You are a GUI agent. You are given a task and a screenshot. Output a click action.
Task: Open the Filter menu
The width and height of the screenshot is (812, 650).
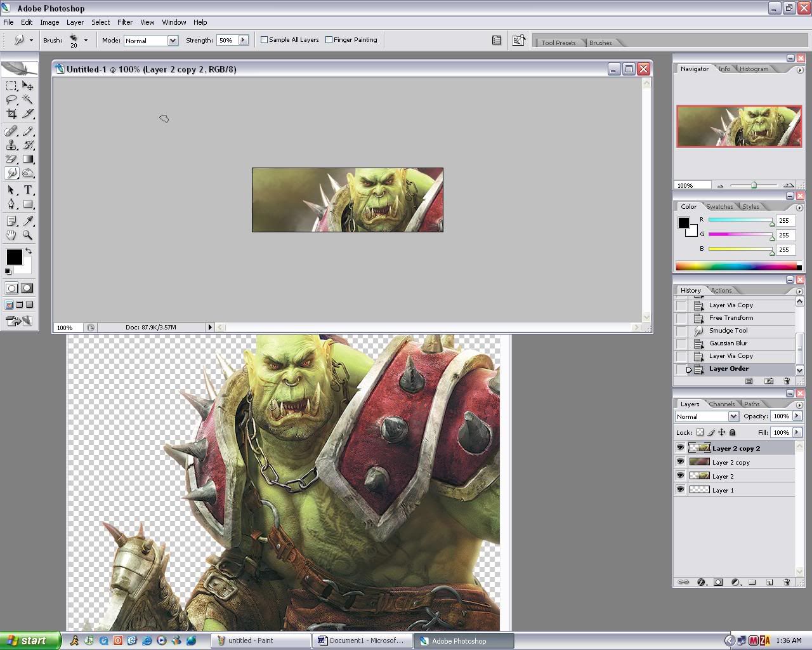(x=125, y=22)
